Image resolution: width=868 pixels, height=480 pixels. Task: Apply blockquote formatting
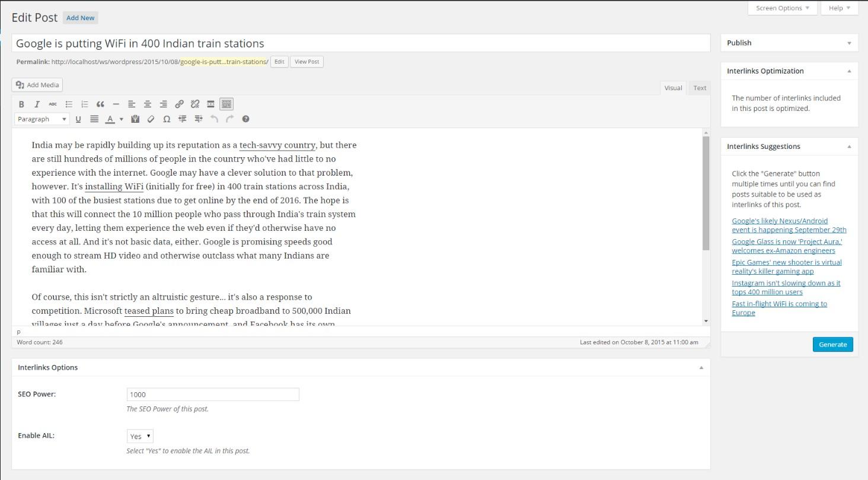click(x=100, y=104)
